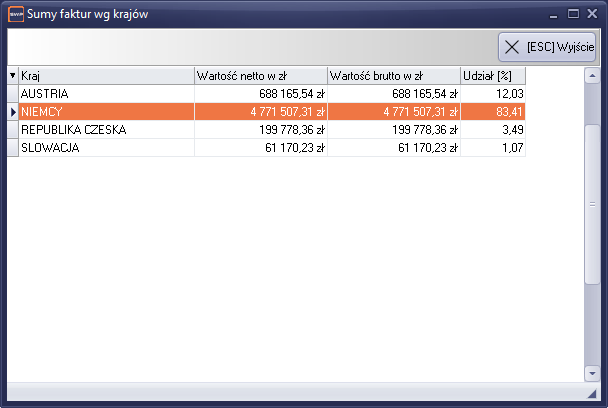
Task: Click the X icon on the Wyjście button
Action: point(512,47)
